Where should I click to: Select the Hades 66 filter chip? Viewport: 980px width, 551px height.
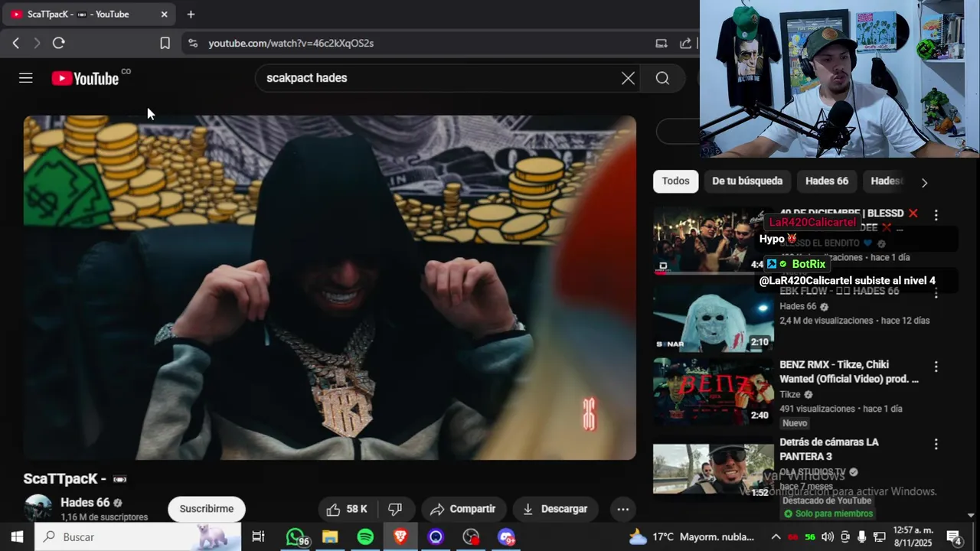827,181
